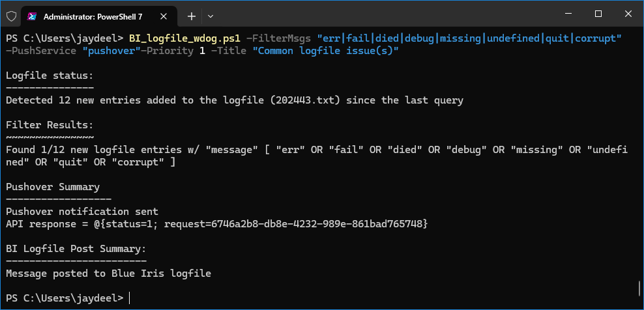Close the terminal window
This screenshot has width=644, height=310.
[x=628, y=14]
